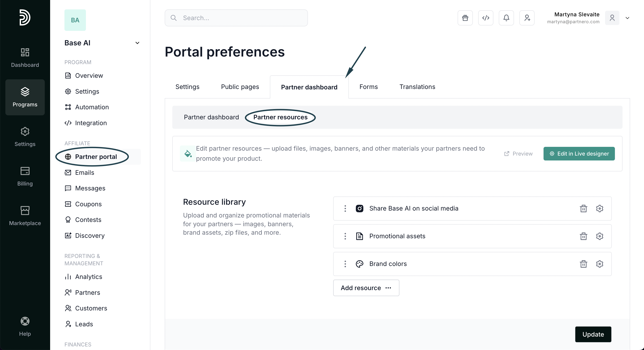The width and height of the screenshot is (644, 350).
Task: Expand the Base AI program dropdown
Action: [137, 43]
